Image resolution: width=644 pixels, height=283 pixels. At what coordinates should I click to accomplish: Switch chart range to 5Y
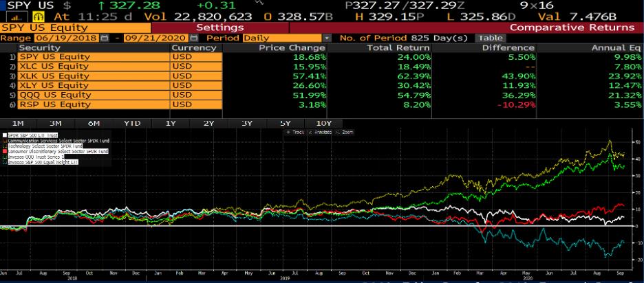(x=285, y=124)
